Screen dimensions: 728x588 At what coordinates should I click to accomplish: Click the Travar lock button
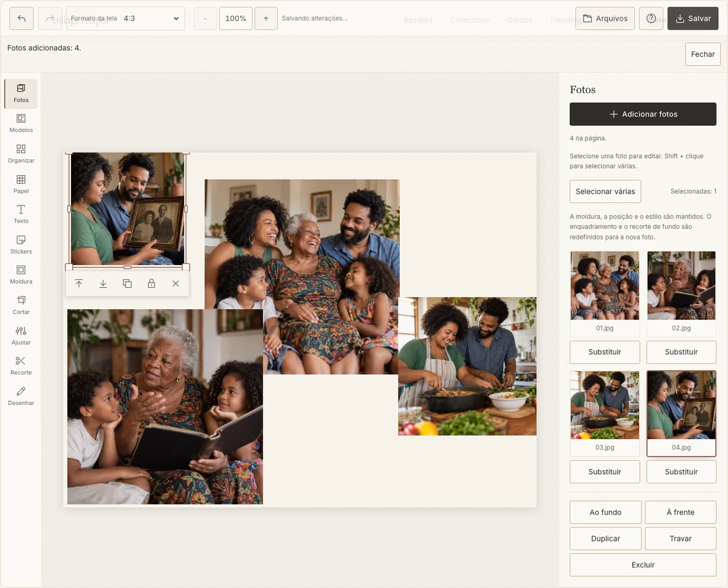(681, 539)
